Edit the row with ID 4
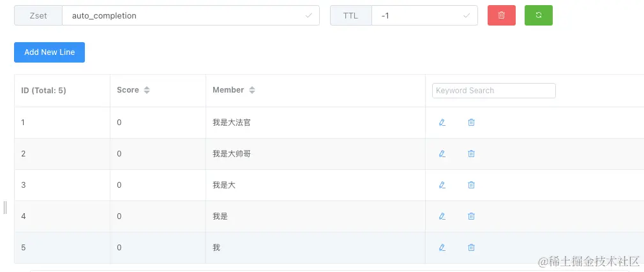Screen dimensions: 644x272 (x=442, y=216)
